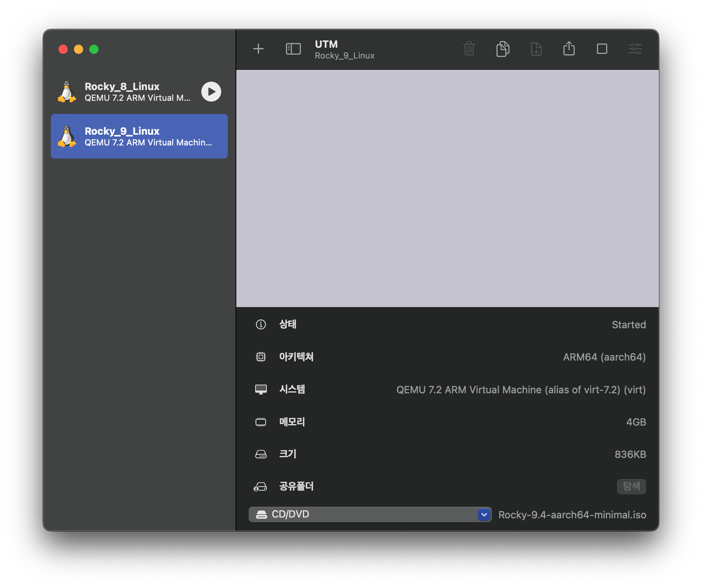Click the '836KB' size value
This screenshot has height=588, width=702.
coord(630,454)
